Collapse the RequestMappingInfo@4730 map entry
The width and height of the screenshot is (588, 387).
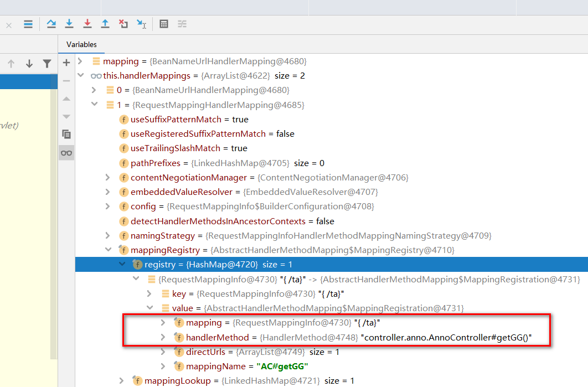coord(136,278)
